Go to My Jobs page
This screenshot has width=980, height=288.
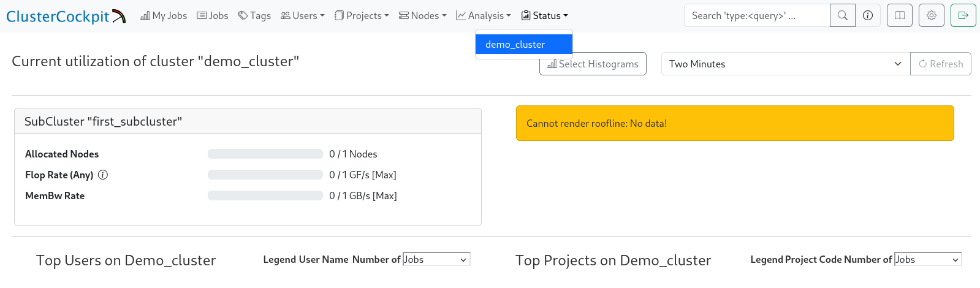click(164, 16)
